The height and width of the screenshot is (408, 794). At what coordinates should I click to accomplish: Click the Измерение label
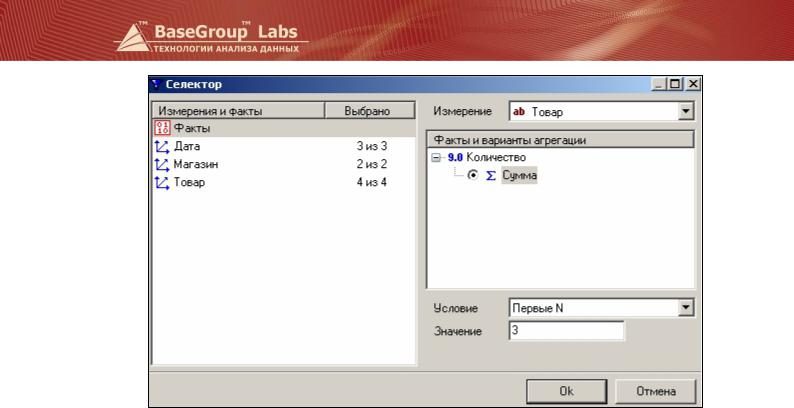(462, 111)
